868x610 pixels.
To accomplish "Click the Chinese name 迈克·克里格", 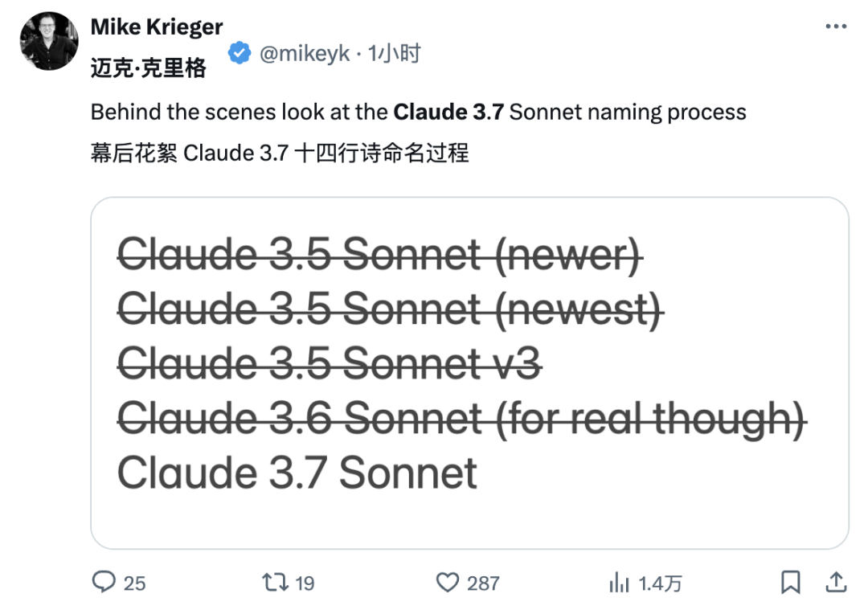I will pos(149,69).
